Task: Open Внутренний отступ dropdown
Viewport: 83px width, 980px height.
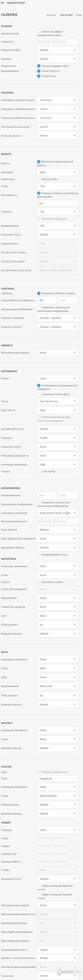Action: tap(57, 429)
